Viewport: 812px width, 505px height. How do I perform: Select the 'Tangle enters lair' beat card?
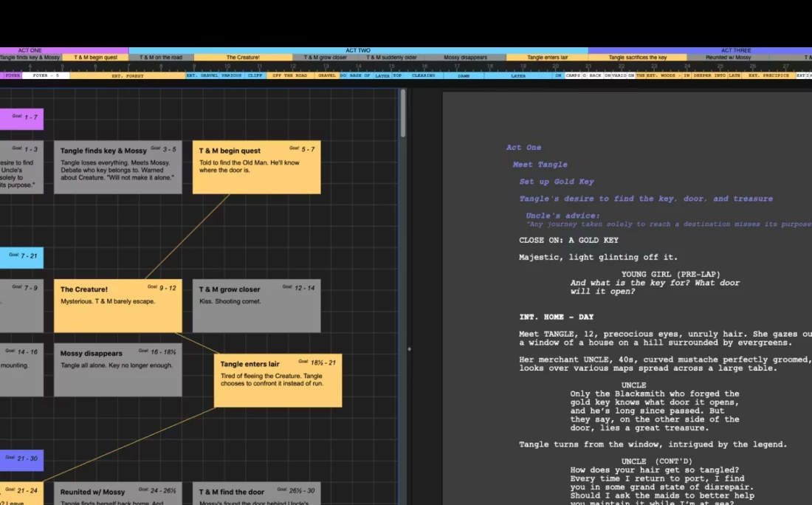click(278, 380)
